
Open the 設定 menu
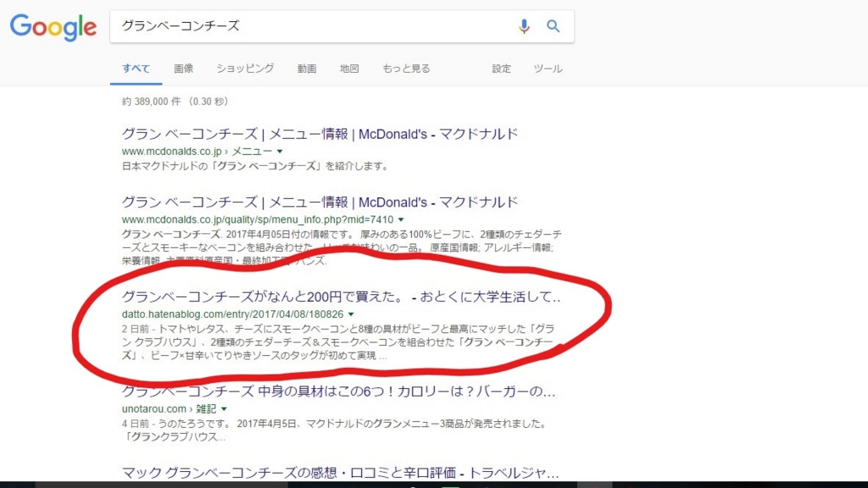(x=501, y=69)
